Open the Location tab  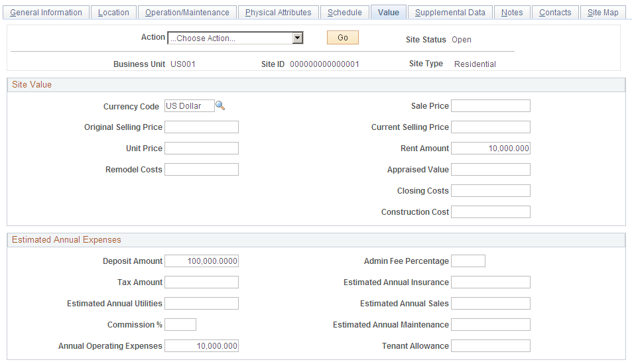pos(113,13)
